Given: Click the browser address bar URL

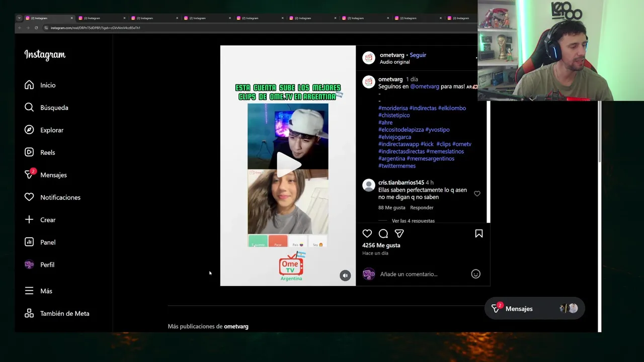Looking at the screenshot, I should pyautogui.click(x=95, y=28).
